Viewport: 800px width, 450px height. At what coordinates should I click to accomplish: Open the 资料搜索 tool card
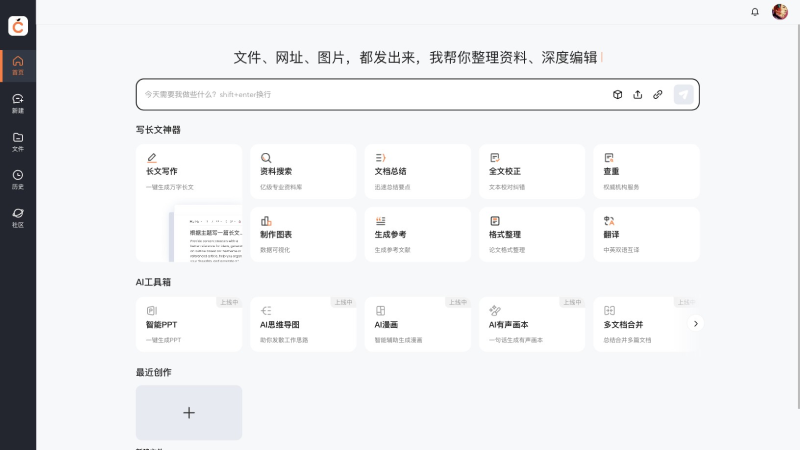click(303, 171)
